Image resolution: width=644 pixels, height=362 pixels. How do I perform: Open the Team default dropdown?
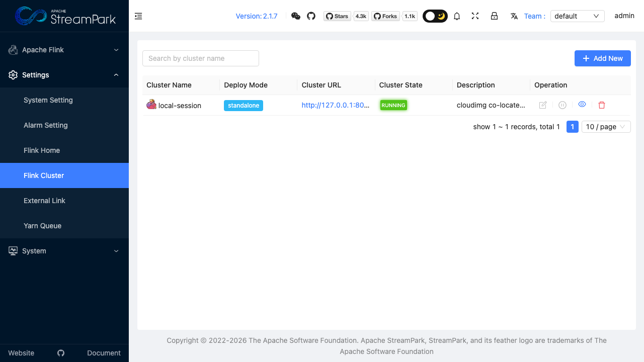tap(577, 16)
